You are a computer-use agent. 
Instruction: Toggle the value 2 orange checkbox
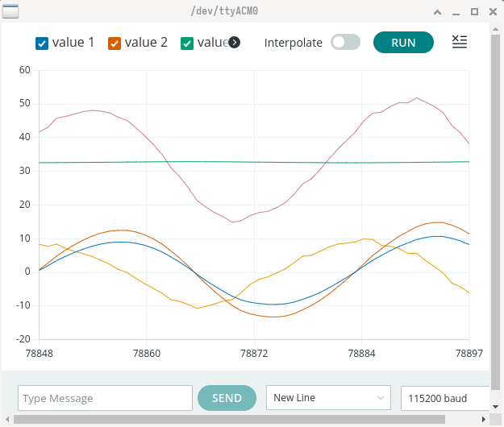[x=115, y=43]
